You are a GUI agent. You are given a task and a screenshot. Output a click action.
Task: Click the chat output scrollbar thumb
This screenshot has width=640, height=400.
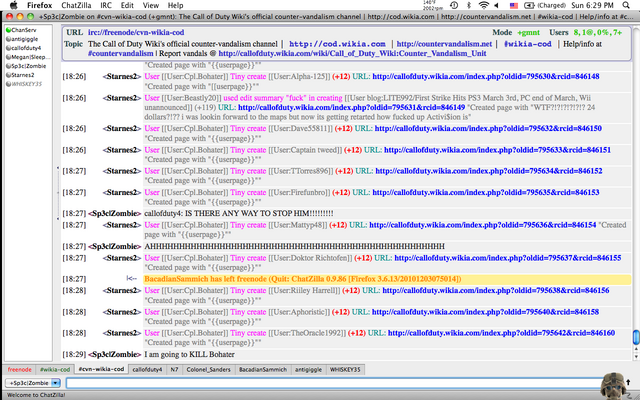[636, 337]
